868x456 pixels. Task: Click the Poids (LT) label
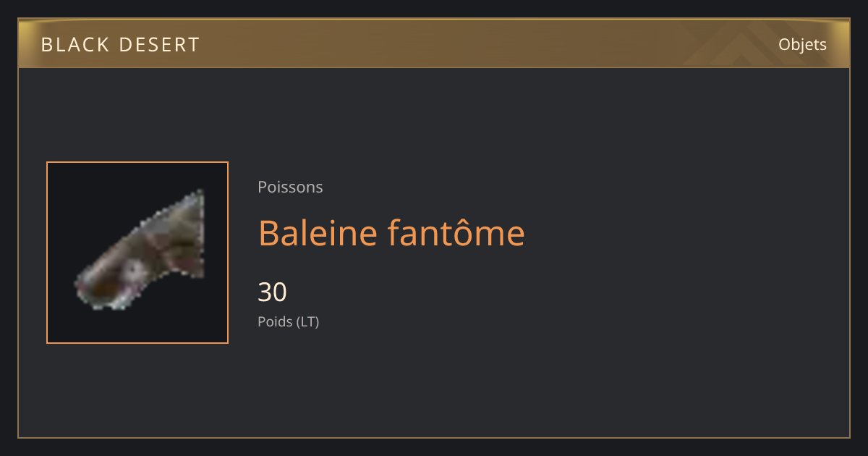pyautogui.click(x=289, y=321)
